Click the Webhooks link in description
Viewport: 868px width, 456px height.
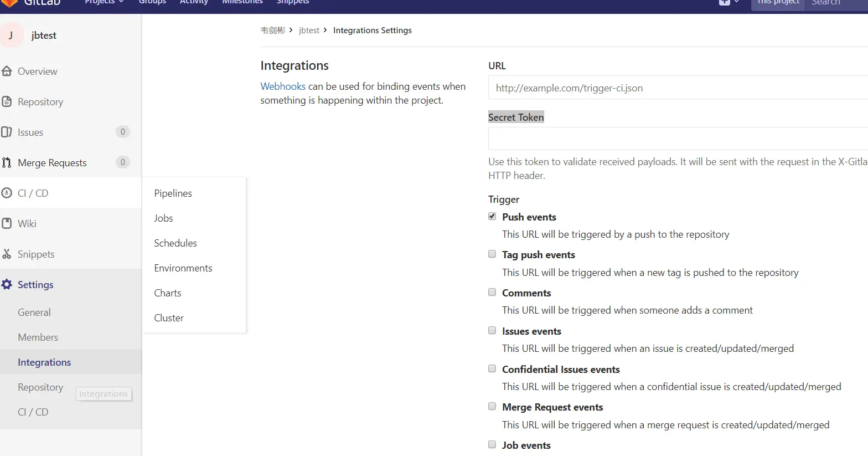283,86
